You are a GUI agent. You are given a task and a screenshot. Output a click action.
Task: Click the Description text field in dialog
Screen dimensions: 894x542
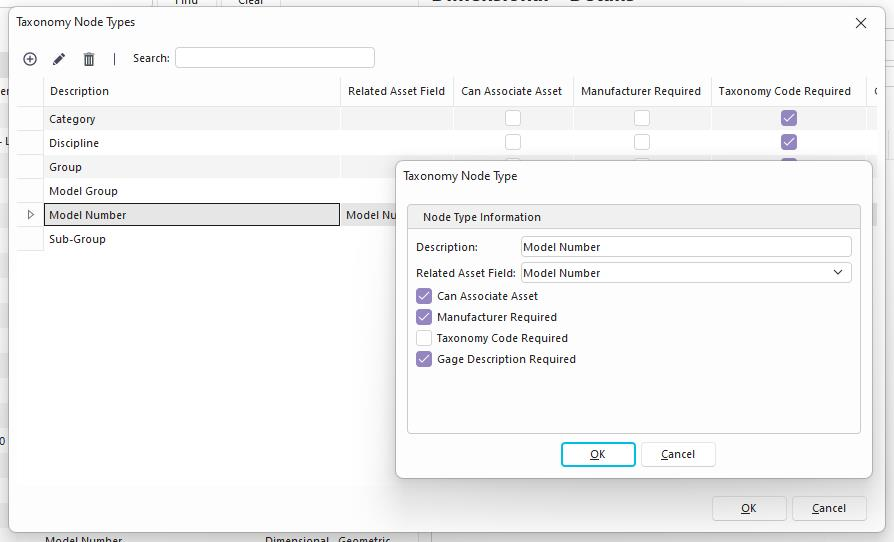(685, 247)
